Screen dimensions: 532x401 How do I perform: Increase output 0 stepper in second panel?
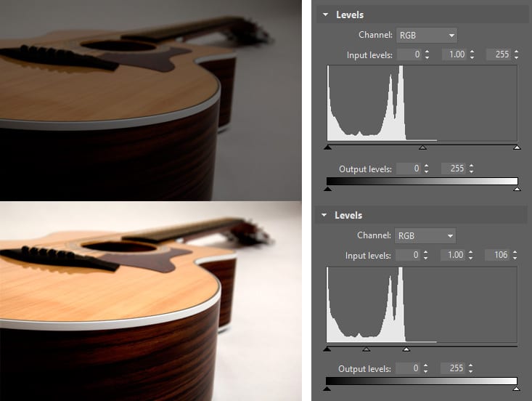coord(425,365)
